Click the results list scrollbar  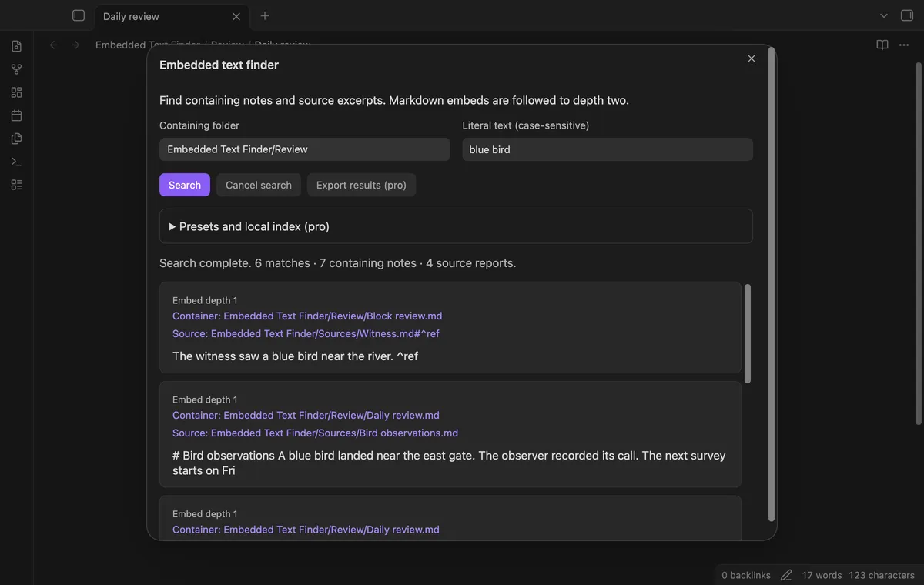point(747,334)
